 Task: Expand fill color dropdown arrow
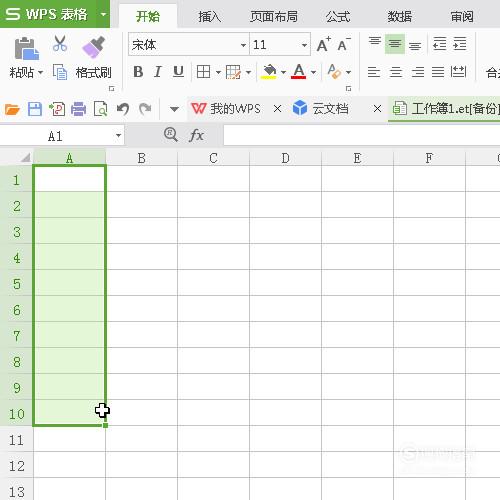(283, 72)
